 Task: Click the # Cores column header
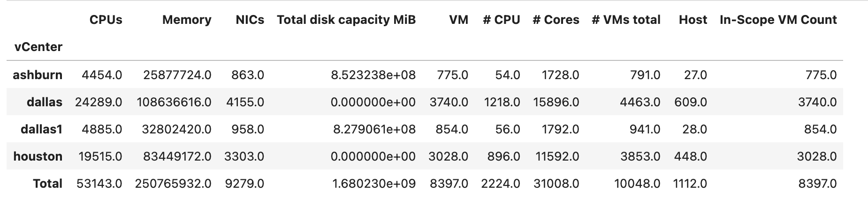(x=556, y=20)
